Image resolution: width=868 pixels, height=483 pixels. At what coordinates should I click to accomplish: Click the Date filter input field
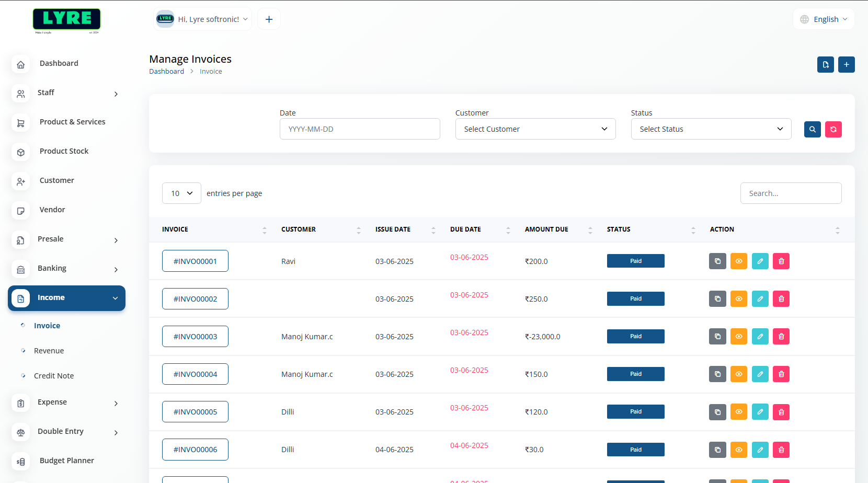pyautogui.click(x=360, y=129)
